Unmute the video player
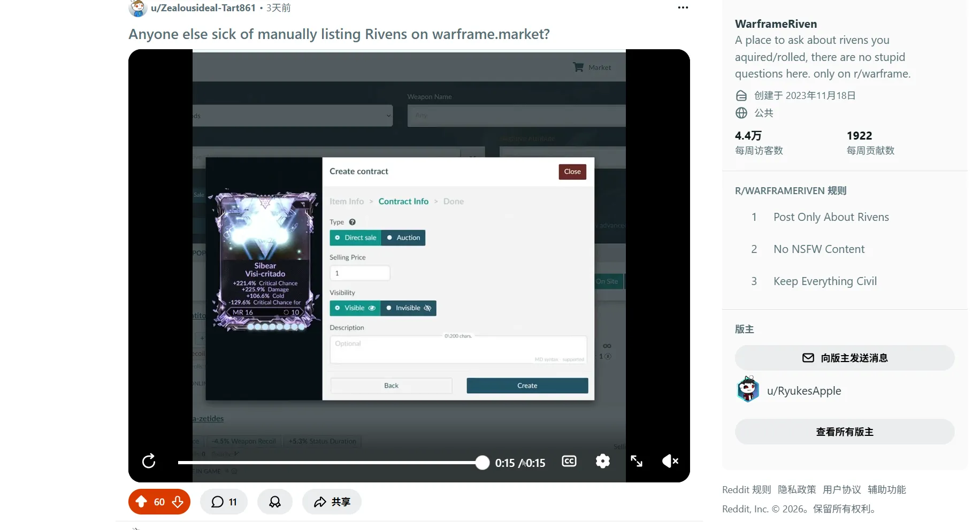Viewport: 980px width, 530px height. (x=669, y=461)
